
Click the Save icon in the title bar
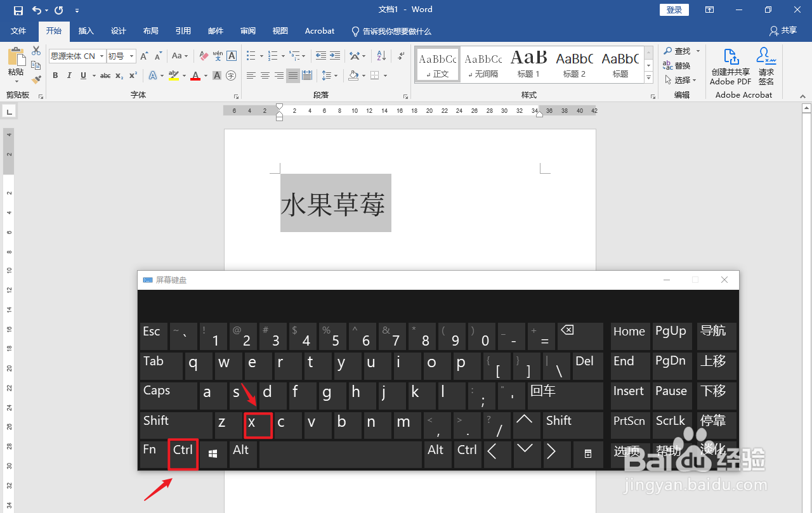[x=18, y=10]
